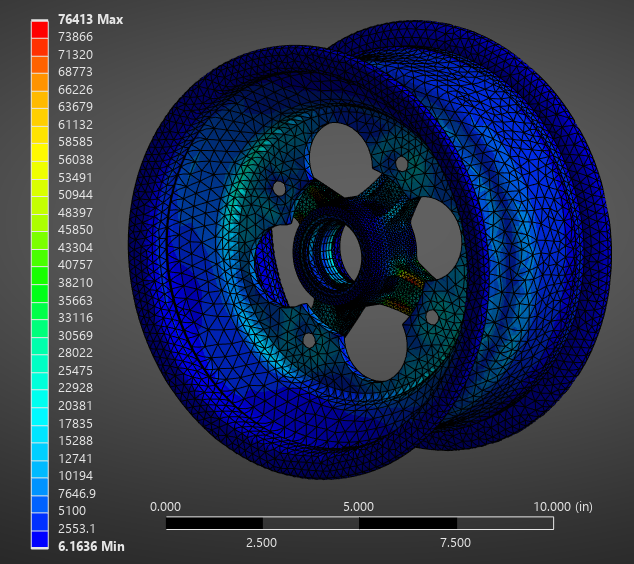Click the '45850' legend value
The height and width of the screenshot is (564, 634).
[x=75, y=230]
